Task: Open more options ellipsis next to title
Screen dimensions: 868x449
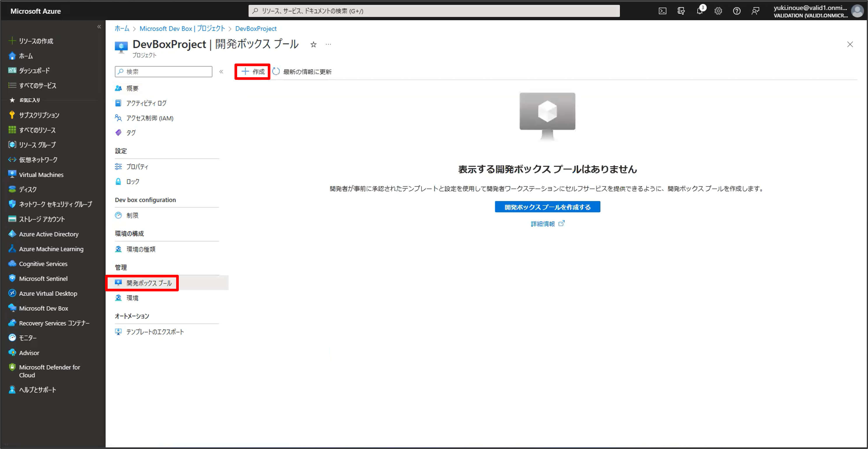Action: [x=328, y=44]
